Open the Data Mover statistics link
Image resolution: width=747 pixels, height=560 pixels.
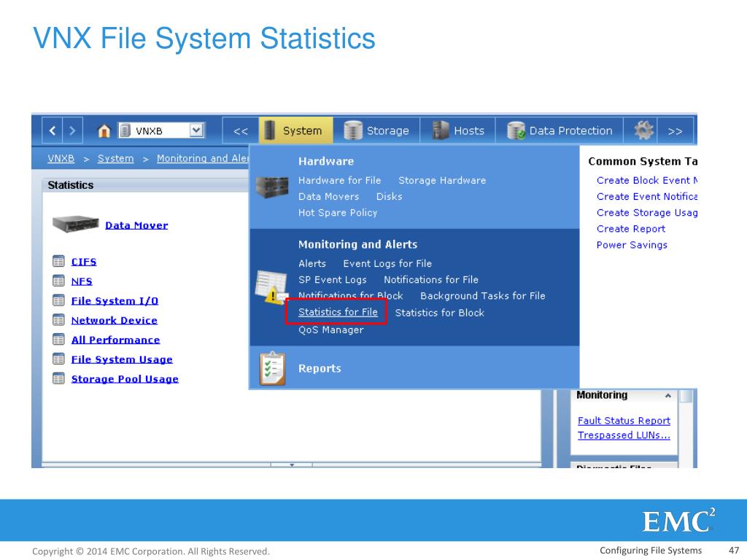click(136, 225)
